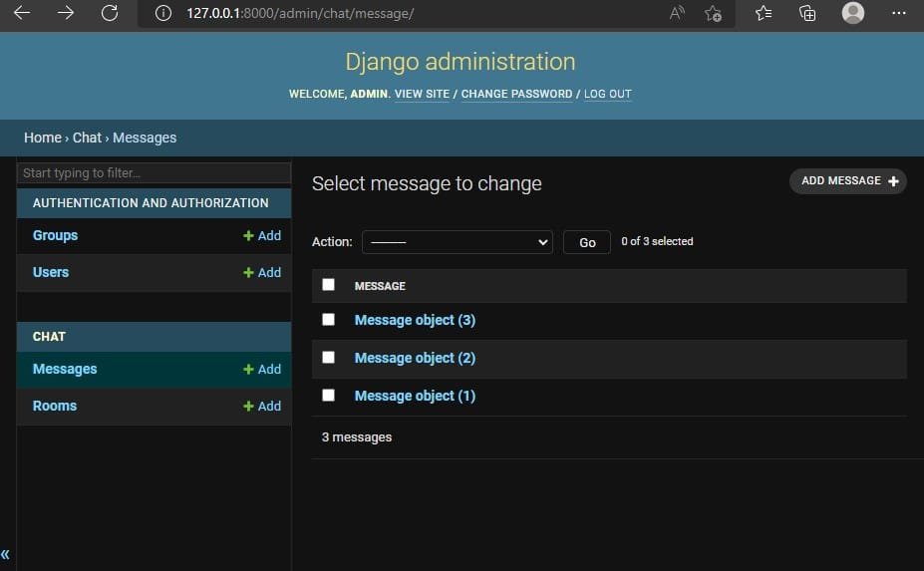Click the site information icon near URL
The height and width of the screenshot is (571, 924).
click(x=164, y=13)
